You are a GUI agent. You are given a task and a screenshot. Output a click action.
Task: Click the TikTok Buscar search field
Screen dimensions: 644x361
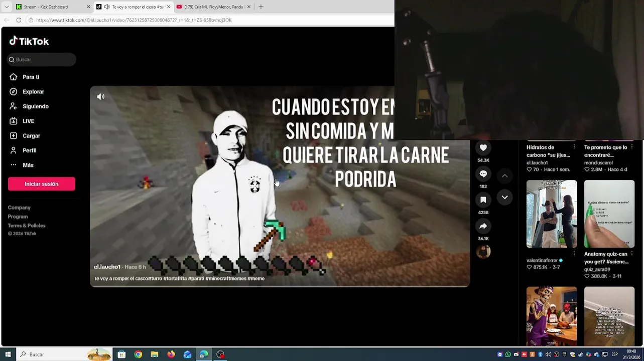click(x=42, y=60)
